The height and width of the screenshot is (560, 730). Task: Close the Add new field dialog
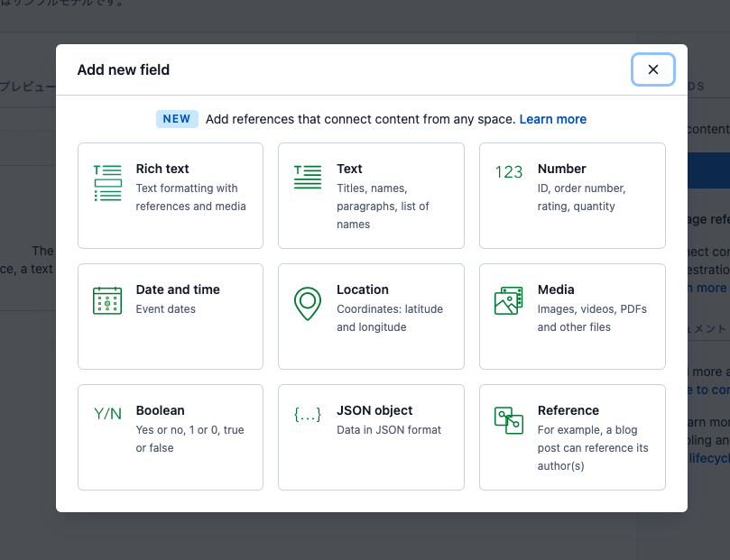(652, 69)
